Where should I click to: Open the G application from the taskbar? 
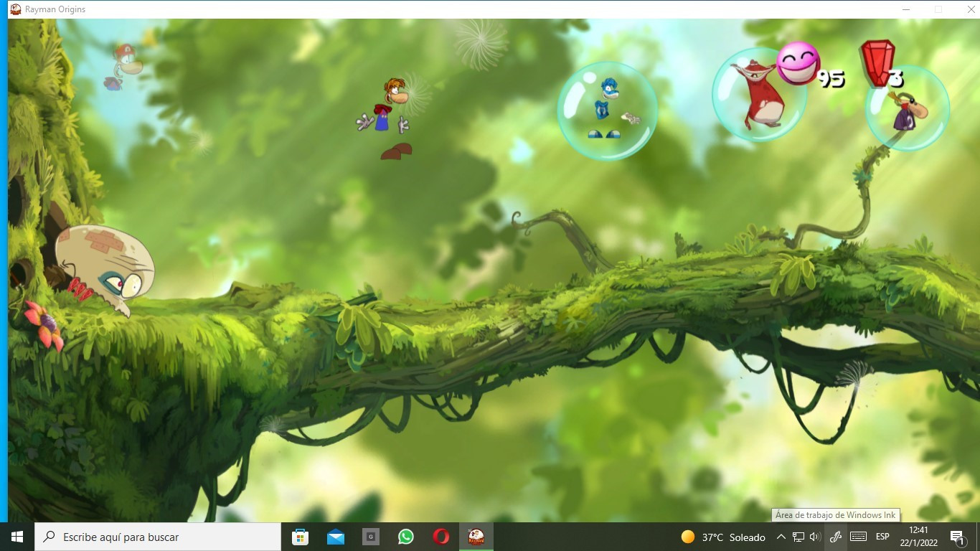click(370, 536)
